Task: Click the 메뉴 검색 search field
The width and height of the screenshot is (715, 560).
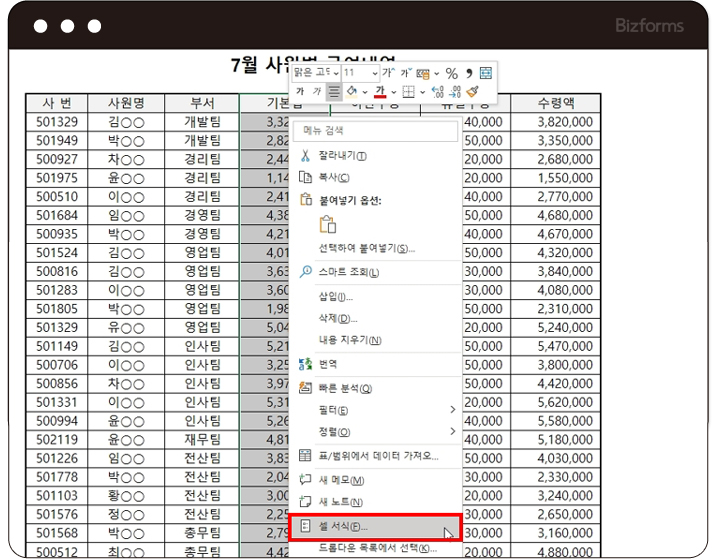Action: (375, 130)
